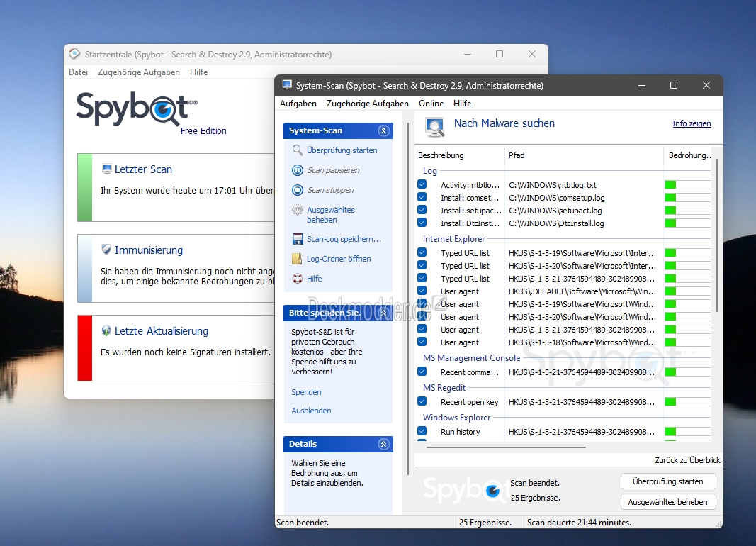Click the horizontal scrollbar under results list

coord(507,447)
